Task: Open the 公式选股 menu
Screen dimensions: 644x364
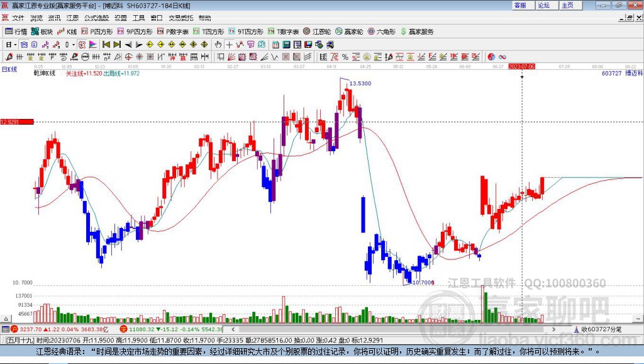Action: pos(96,18)
